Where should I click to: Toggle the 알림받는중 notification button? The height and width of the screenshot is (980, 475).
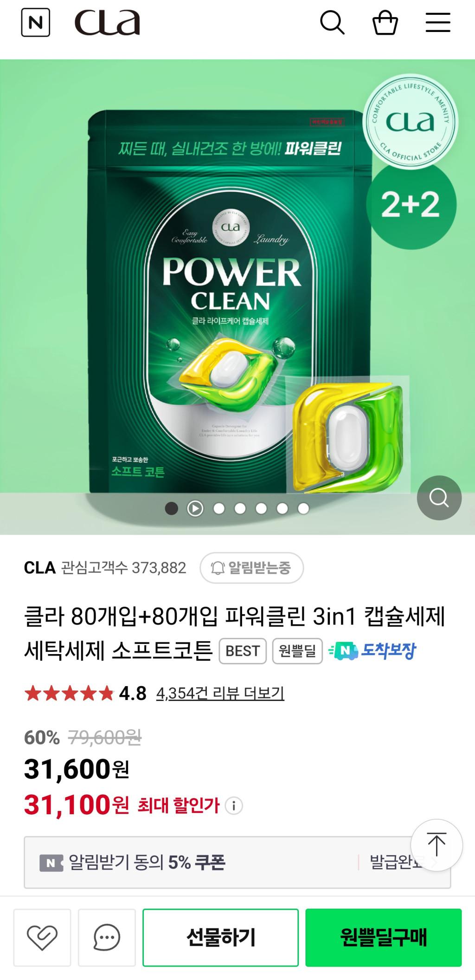[252, 567]
